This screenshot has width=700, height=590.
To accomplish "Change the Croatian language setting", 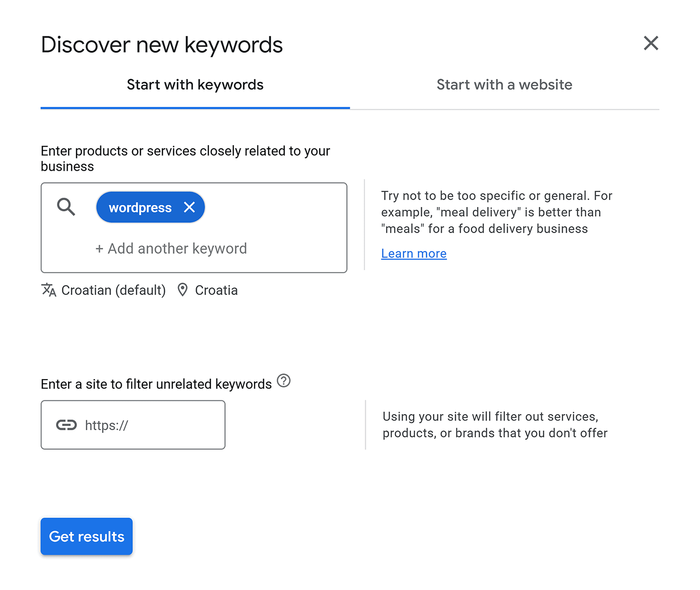I will [113, 290].
